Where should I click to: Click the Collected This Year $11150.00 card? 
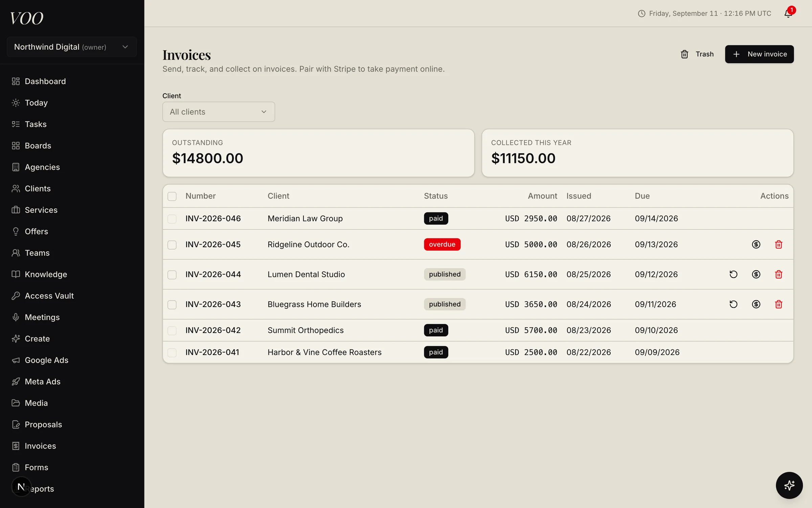tap(637, 153)
